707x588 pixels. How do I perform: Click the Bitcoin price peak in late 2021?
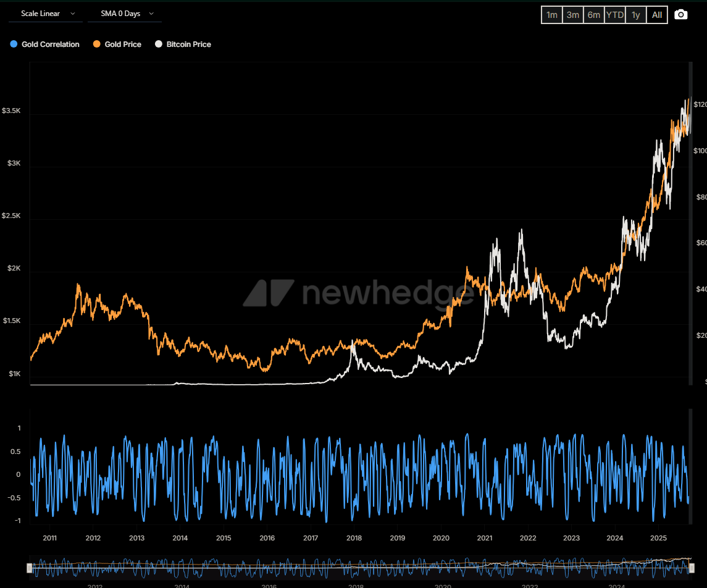point(522,230)
